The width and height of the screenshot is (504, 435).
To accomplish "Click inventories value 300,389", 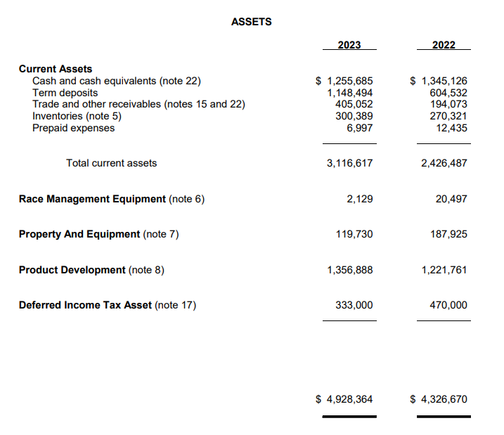I will [x=354, y=116].
